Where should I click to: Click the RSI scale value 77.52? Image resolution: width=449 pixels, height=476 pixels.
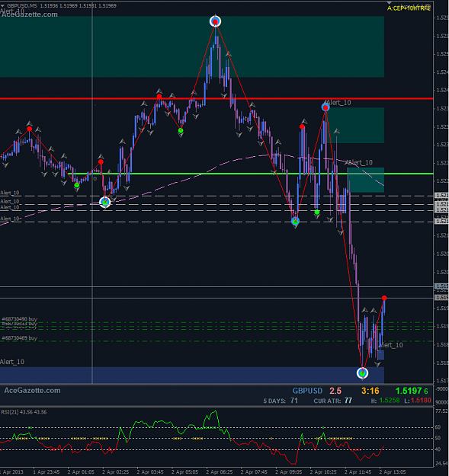pyautogui.click(x=441, y=411)
